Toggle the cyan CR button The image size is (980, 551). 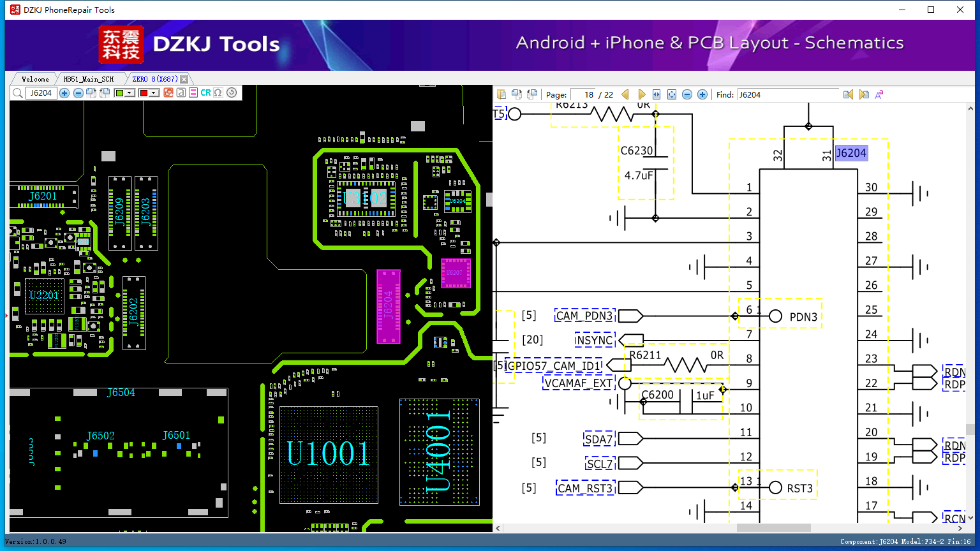(x=205, y=92)
